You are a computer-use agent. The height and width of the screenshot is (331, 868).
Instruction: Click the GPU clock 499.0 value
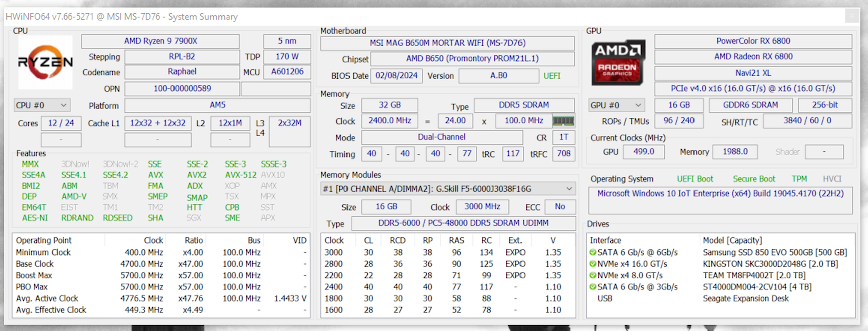point(644,152)
